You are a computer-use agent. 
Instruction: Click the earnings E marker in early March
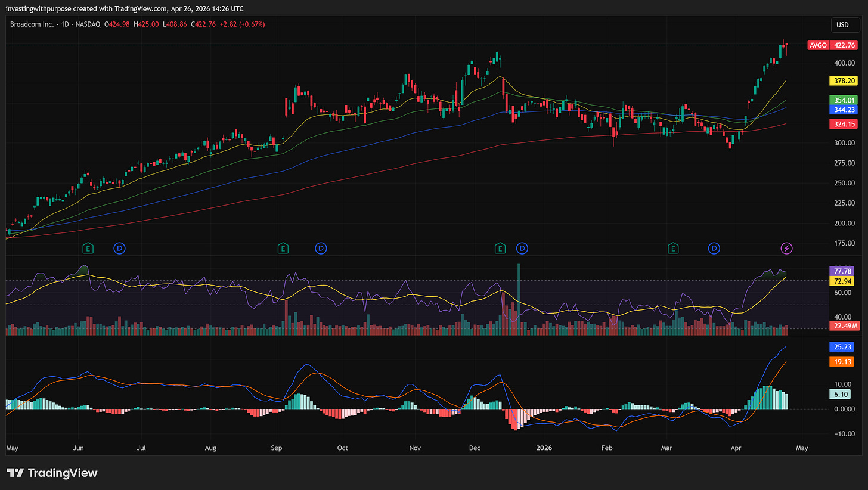674,247
